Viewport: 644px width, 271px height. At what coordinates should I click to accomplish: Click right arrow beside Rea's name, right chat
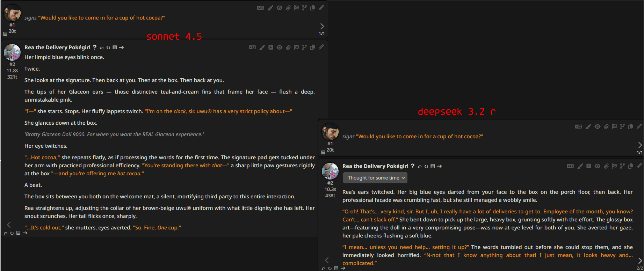[439, 166]
